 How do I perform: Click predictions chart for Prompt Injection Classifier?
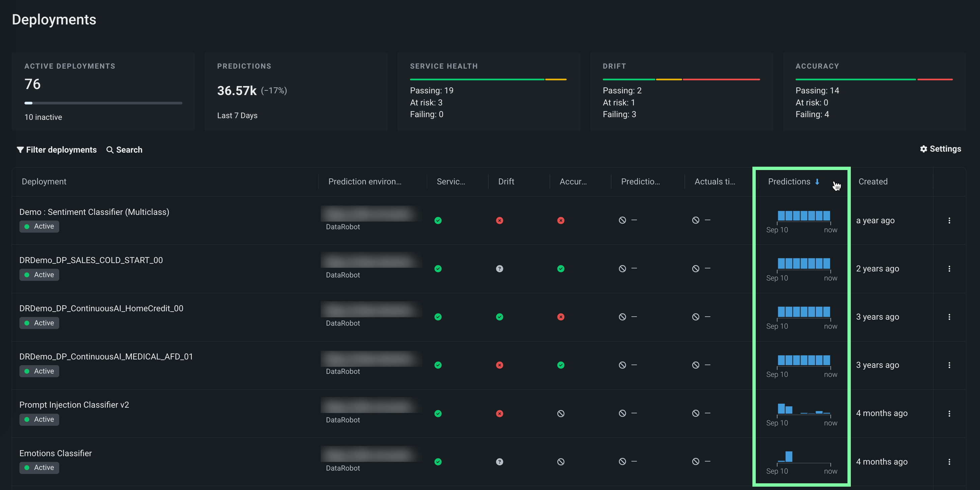click(x=804, y=409)
